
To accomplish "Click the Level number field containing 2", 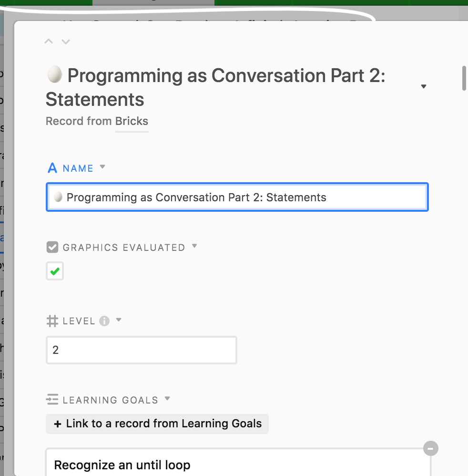I will click(141, 350).
